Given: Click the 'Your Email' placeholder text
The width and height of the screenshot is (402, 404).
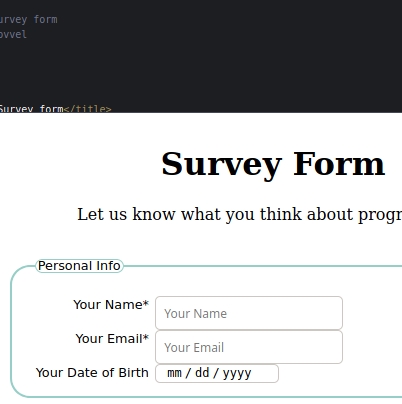Looking at the screenshot, I should coord(194,348).
